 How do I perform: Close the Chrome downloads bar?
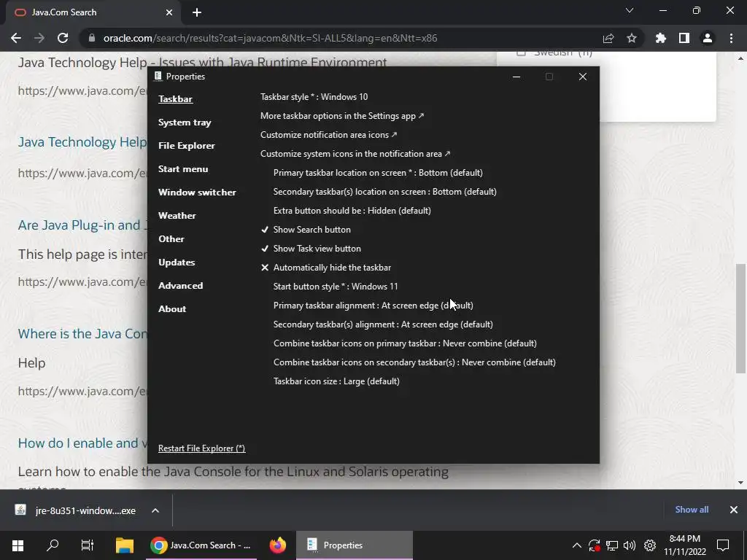pyautogui.click(x=734, y=510)
